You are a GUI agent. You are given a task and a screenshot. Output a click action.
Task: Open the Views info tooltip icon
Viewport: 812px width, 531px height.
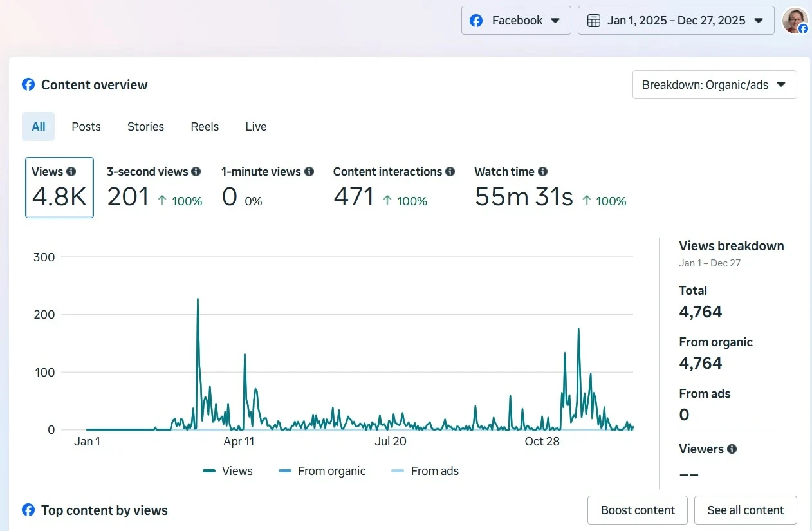tap(71, 171)
